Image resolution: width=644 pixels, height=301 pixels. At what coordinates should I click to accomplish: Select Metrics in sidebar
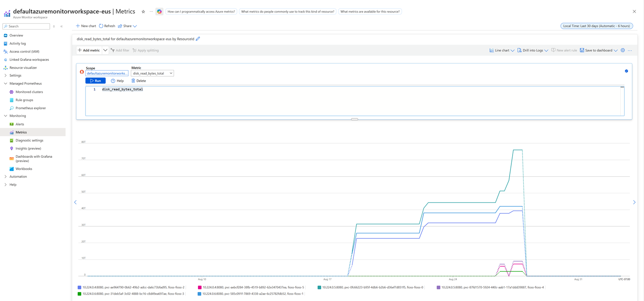coord(33,132)
